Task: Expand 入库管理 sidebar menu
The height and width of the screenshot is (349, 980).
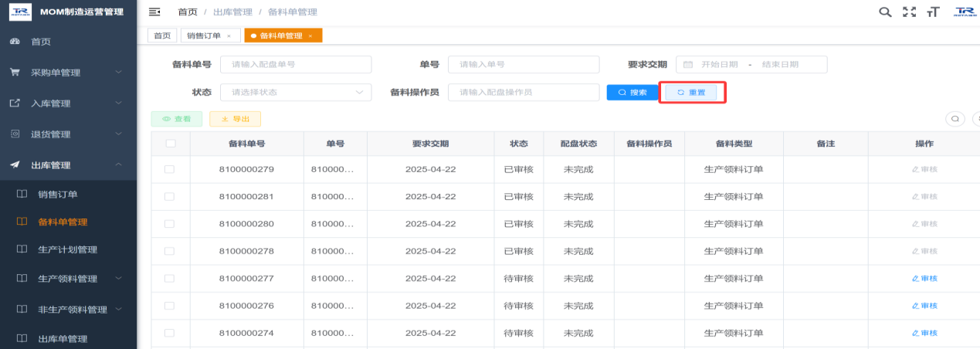Action: tap(118, 103)
